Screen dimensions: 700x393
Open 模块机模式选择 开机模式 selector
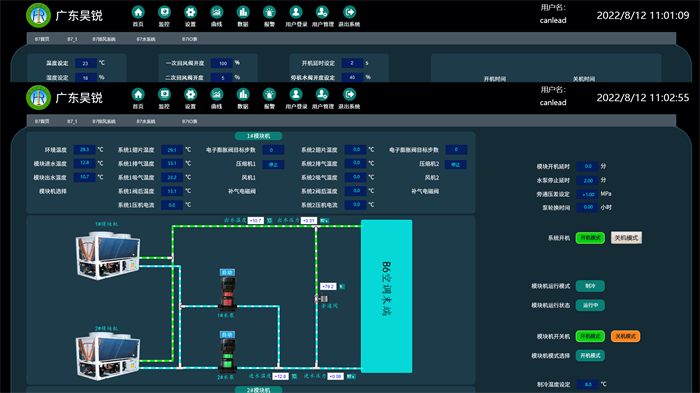(x=590, y=355)
